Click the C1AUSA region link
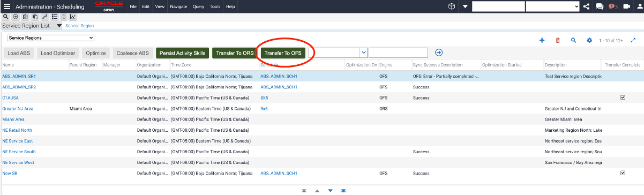Viewport: 644px width, 195px height. pos(10,98)
